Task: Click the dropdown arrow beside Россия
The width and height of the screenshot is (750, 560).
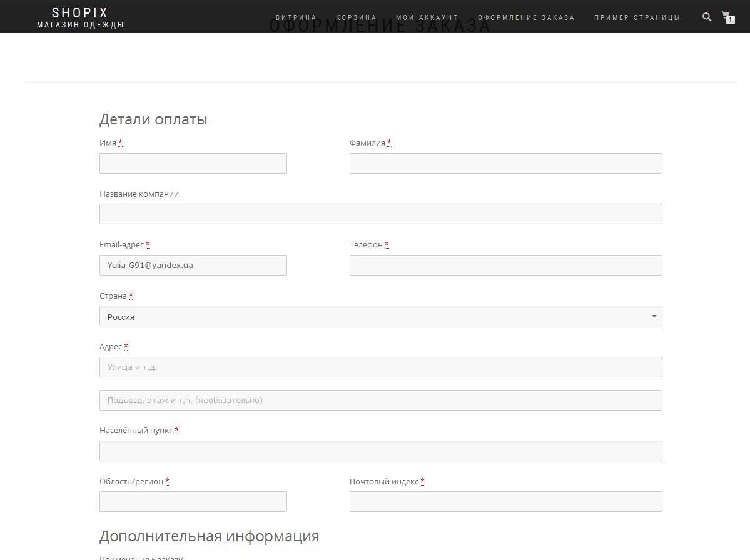Action: tap(654, 316)
